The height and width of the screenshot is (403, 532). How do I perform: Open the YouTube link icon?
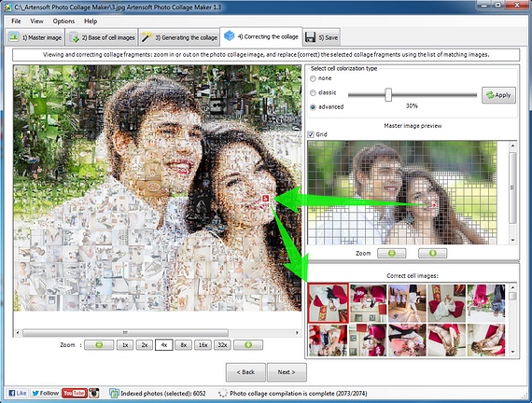tap(75, 393)
